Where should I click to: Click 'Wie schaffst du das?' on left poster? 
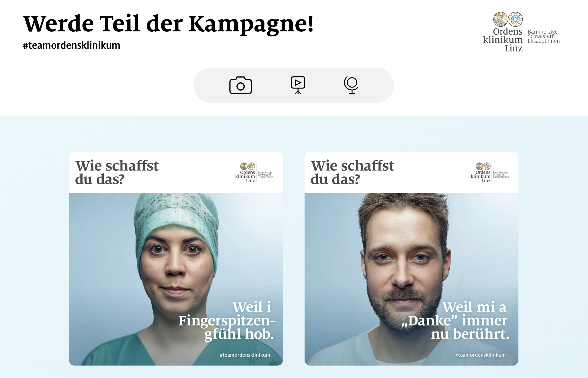[117, 172]
